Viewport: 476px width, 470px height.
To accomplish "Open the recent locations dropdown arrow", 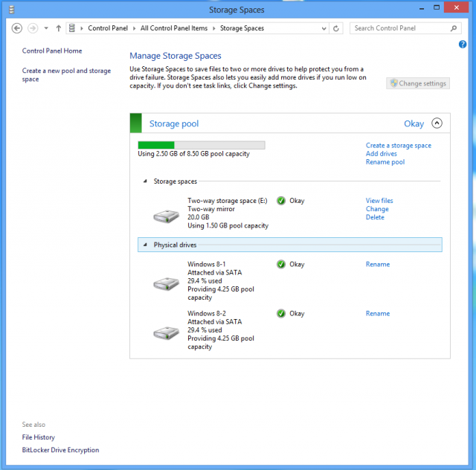I will (46, 28).
